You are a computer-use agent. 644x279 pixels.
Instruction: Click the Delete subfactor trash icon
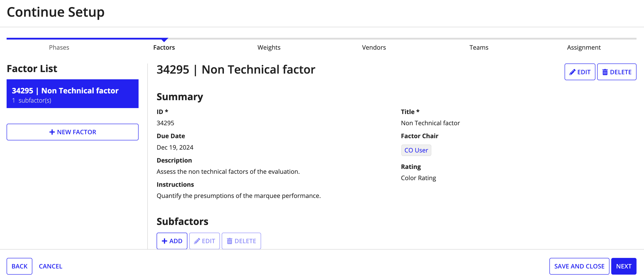(229, 241)
